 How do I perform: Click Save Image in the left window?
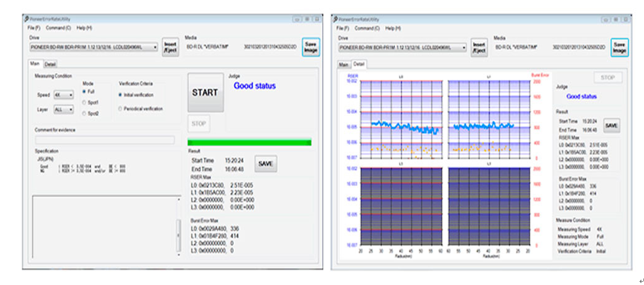[311, 47]
